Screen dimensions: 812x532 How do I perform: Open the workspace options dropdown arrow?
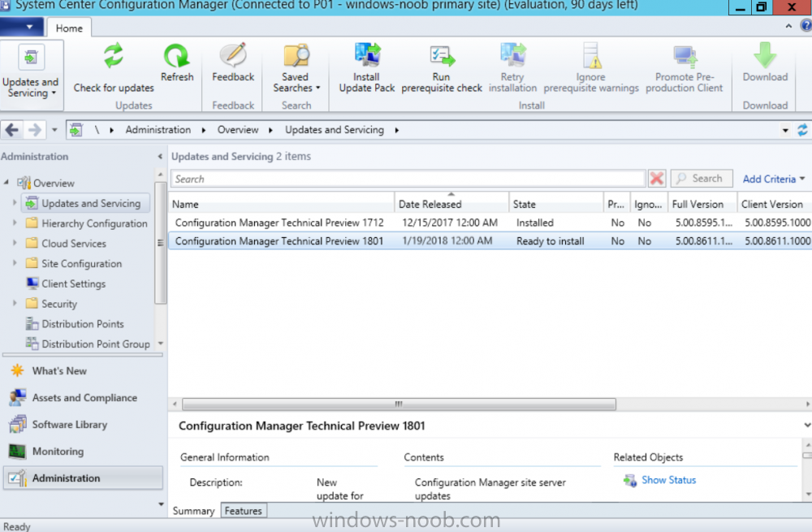161,504
